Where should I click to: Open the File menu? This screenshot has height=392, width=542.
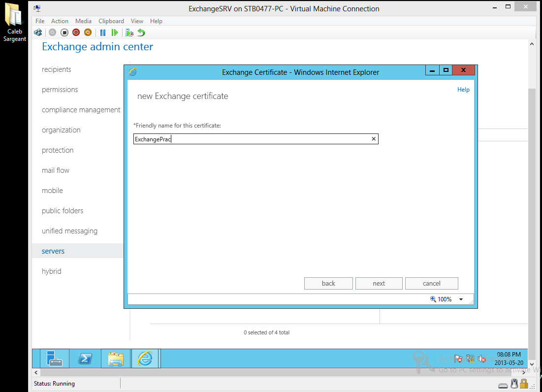point(40,21)
